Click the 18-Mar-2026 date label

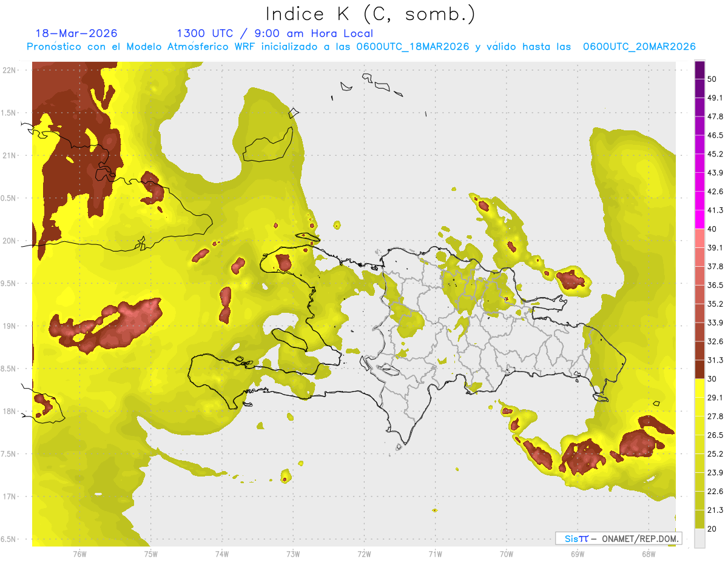pos(76,33)
